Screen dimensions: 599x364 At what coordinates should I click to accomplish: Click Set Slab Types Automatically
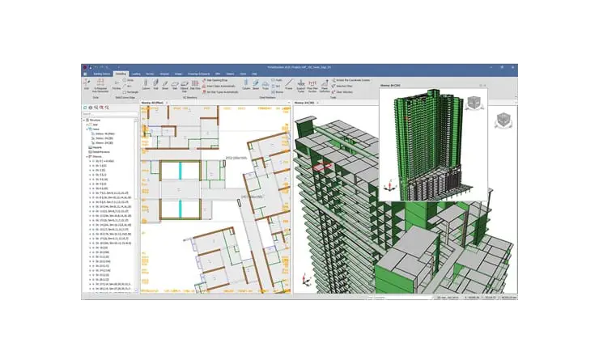point(220,92)
